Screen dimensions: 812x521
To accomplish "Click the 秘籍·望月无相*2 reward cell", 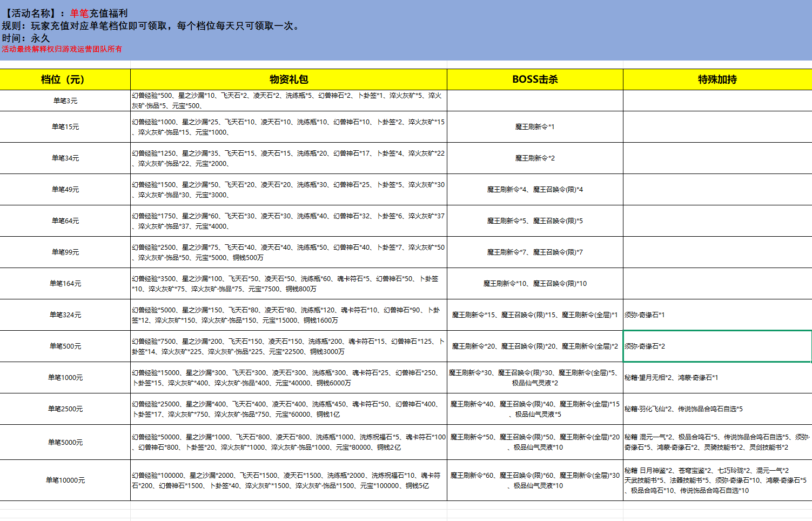I will tap(717, 377).
